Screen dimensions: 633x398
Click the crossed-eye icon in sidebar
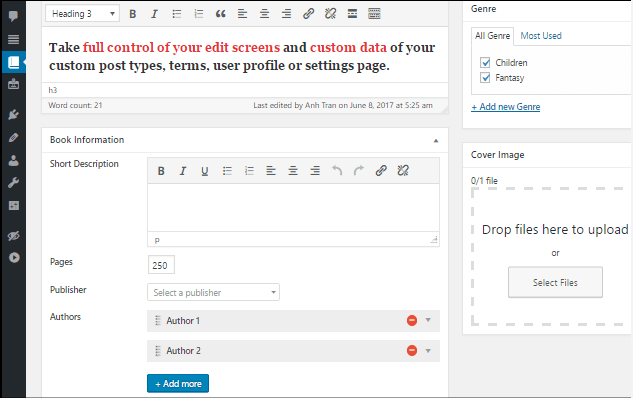(13, 236)
